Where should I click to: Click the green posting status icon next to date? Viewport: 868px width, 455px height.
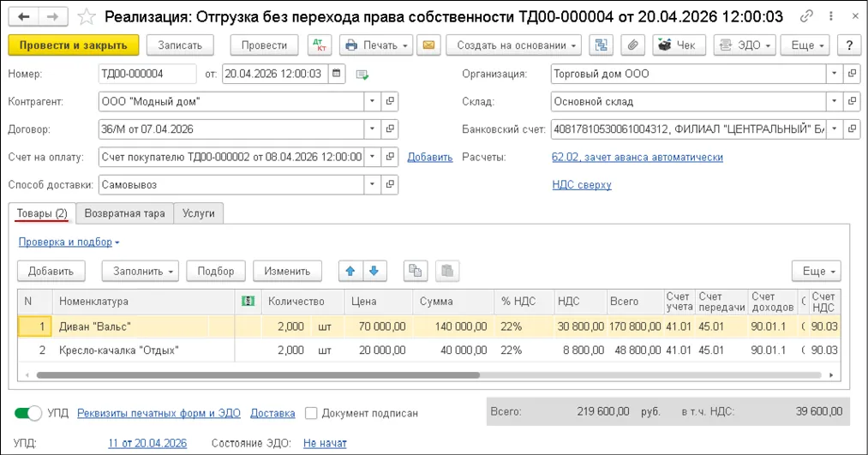point(362,75)
